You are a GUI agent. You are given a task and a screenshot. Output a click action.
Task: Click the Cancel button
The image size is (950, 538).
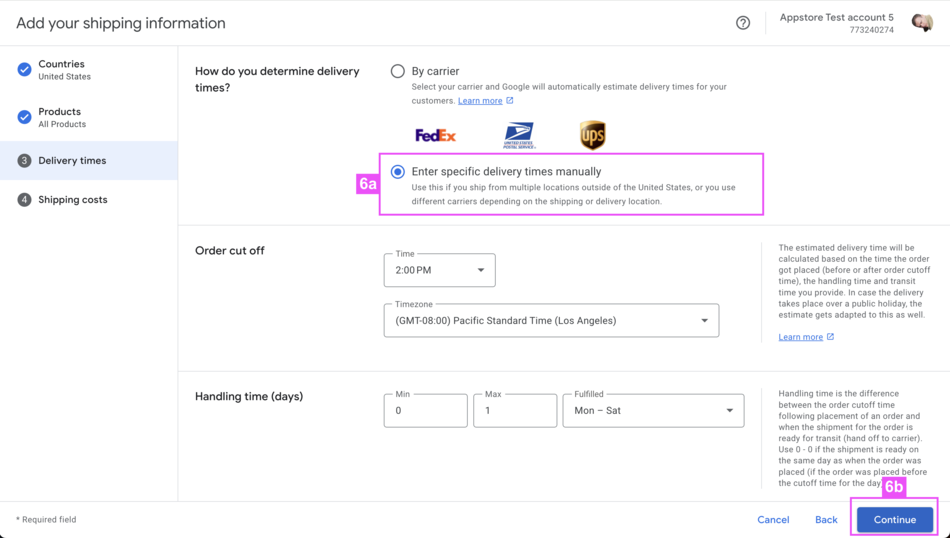coord(773,520)
